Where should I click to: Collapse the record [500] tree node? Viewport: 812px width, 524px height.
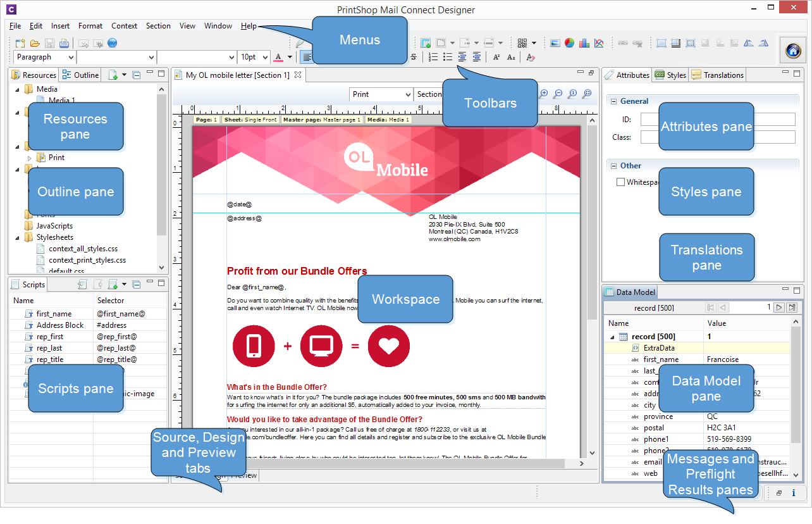point(612,337)
